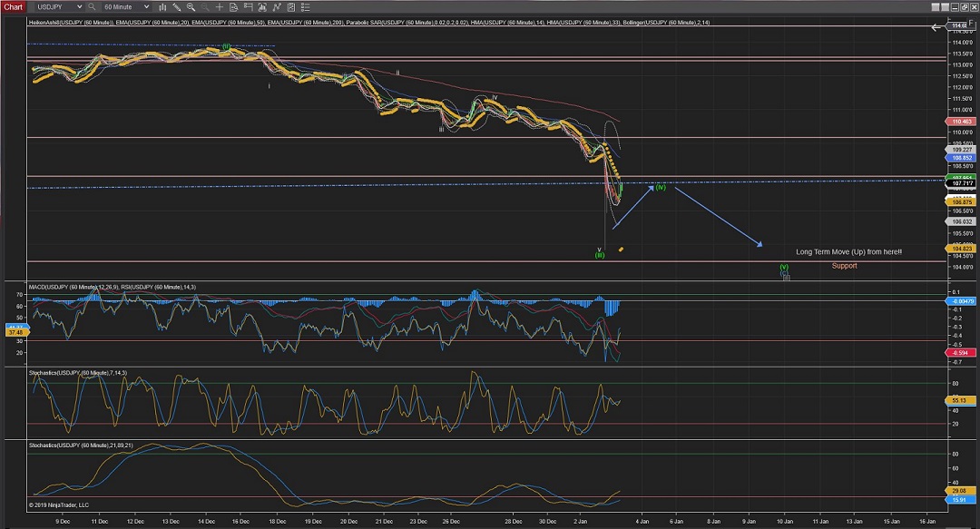The width and height of the screenshot is (980, 529).
Task: Click the 28 Dec date on time axis
Action: (513, 521)
